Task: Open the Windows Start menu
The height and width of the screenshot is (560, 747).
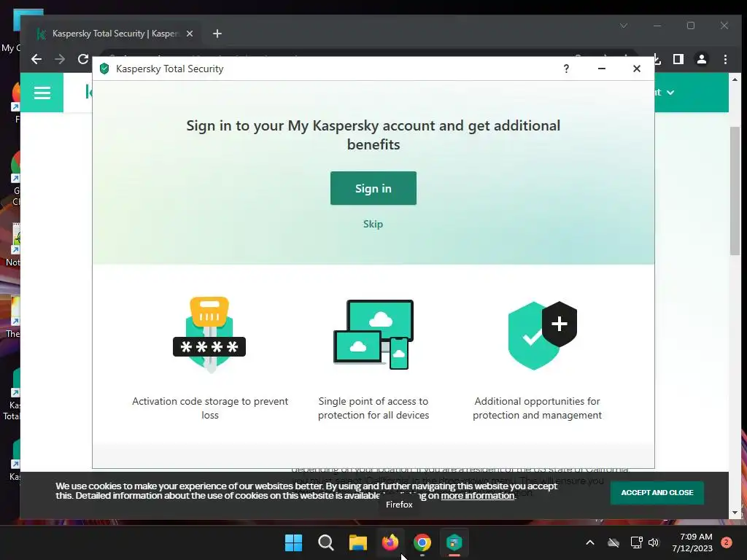Action: [293, 542]
